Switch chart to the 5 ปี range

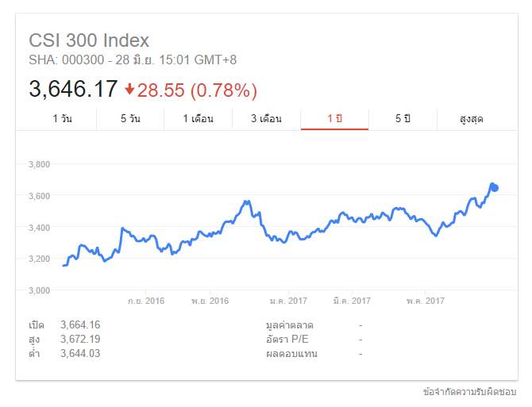point(403,119)
